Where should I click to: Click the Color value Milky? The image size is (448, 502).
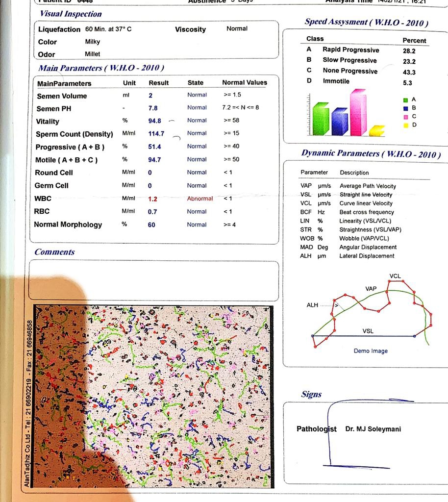tap(93, 42)
